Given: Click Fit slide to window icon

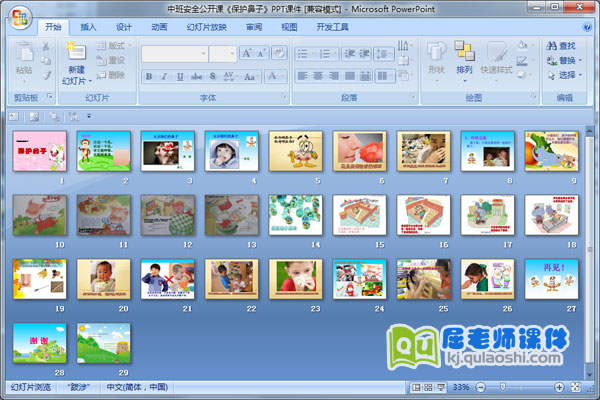Looking at the screenshot, I should point(576,387).
